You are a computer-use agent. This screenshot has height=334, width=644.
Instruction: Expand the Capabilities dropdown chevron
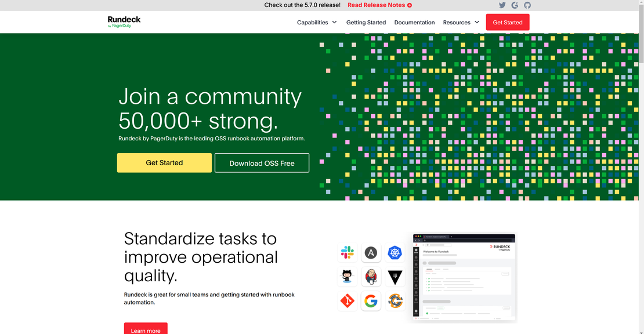tap(334, 22)
